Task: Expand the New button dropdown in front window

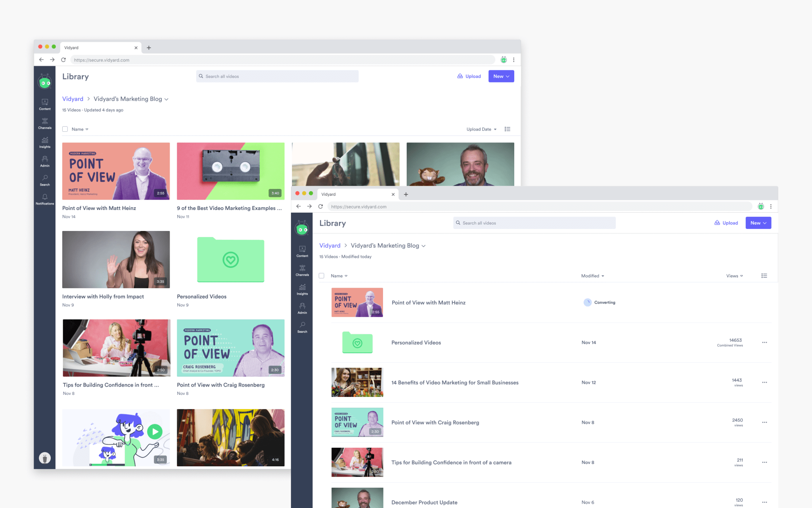Action: point(758,223)
